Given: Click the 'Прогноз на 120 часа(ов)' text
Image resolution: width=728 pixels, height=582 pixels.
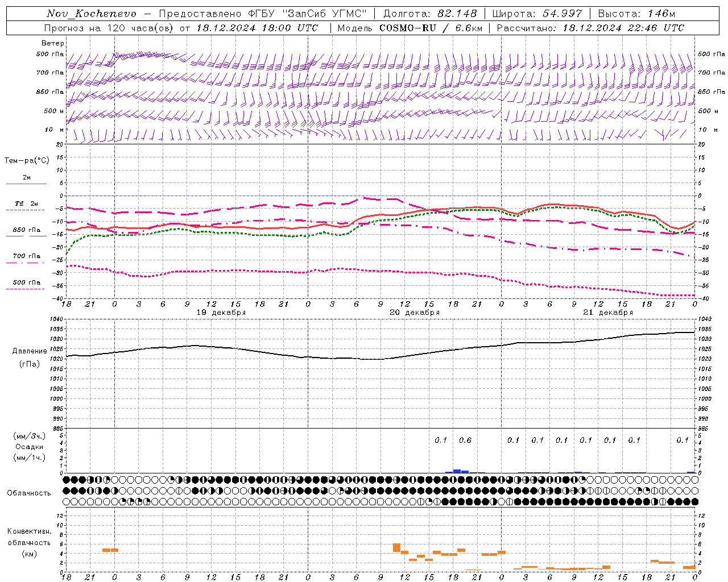Looking at the screenshot, I should [110, 28].
